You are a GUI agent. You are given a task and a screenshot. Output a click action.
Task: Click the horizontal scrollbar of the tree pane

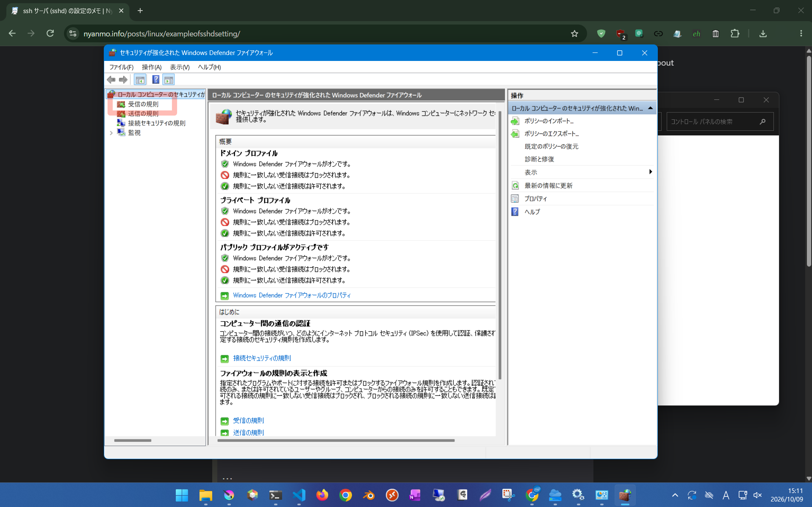(x=133, y=441)
